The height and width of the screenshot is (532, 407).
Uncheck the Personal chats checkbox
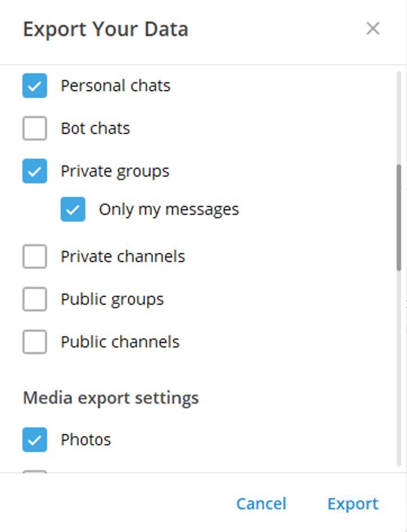pos(35,86)
